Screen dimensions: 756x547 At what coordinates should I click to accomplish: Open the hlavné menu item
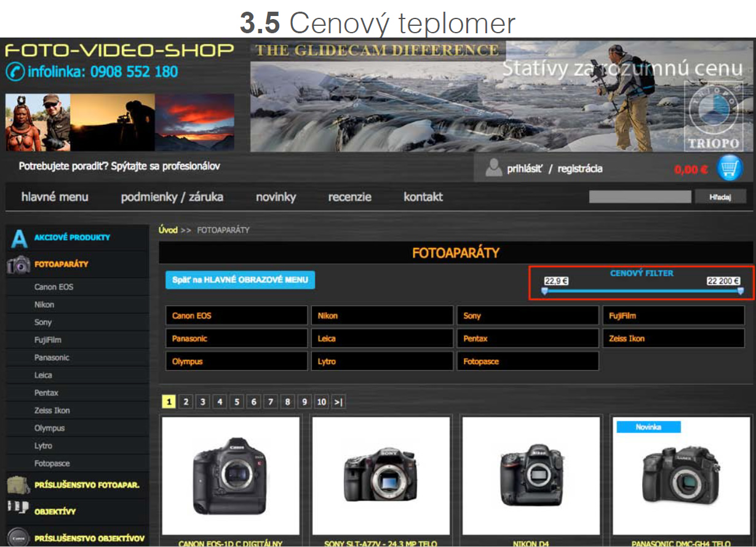pyautogui.click(x=55, y=198)
